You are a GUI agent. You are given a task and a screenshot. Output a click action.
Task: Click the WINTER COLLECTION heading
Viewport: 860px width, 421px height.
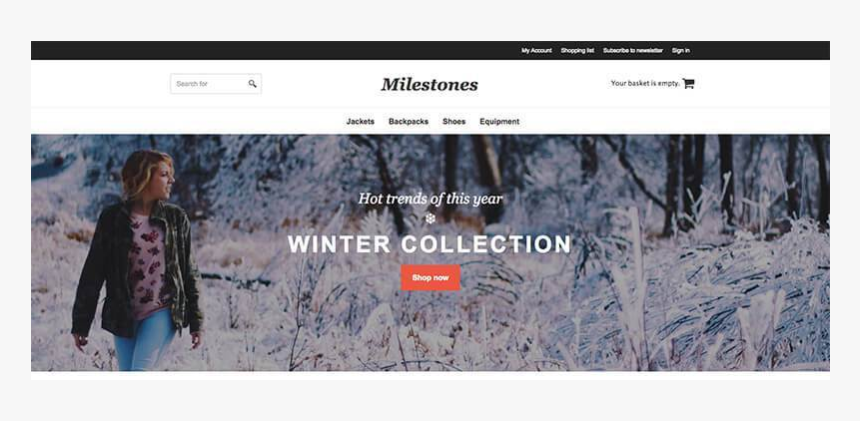click(x=429, y=244)
